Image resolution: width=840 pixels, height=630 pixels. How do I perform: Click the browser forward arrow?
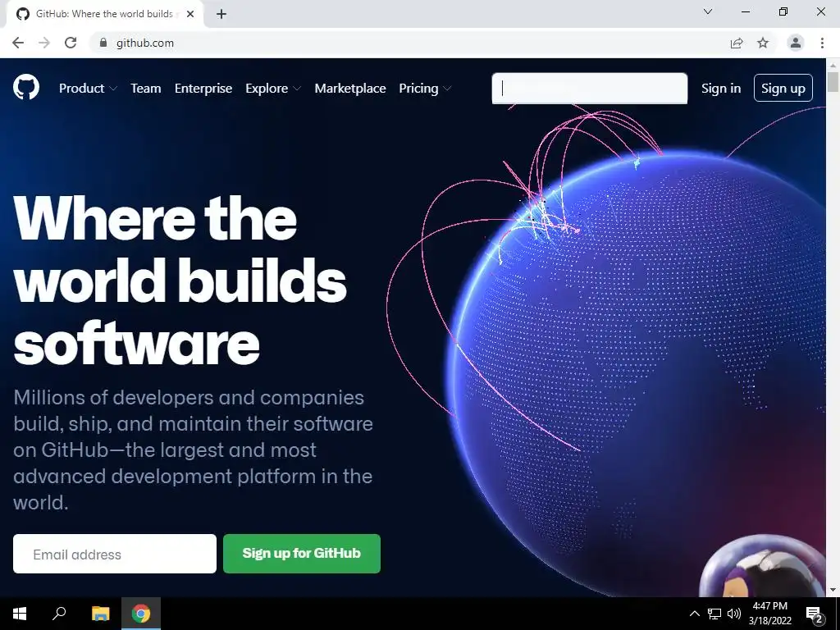44,43
